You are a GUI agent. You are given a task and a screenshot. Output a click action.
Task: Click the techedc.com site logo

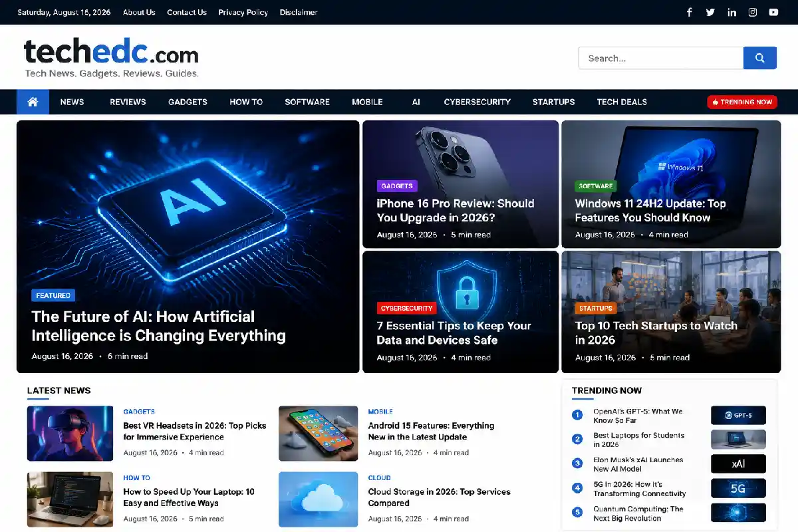pyautogui.click(x=111, y=53)
